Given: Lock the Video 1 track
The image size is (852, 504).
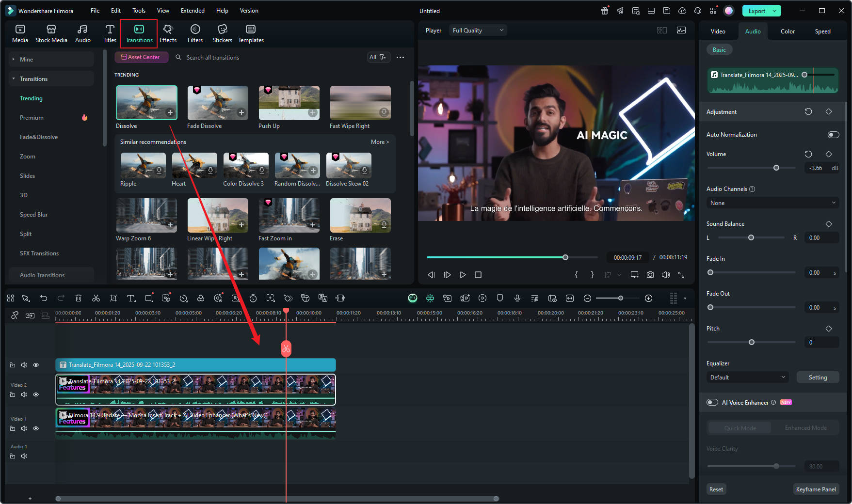Looking at the screenshot, I should click(13, 428).
